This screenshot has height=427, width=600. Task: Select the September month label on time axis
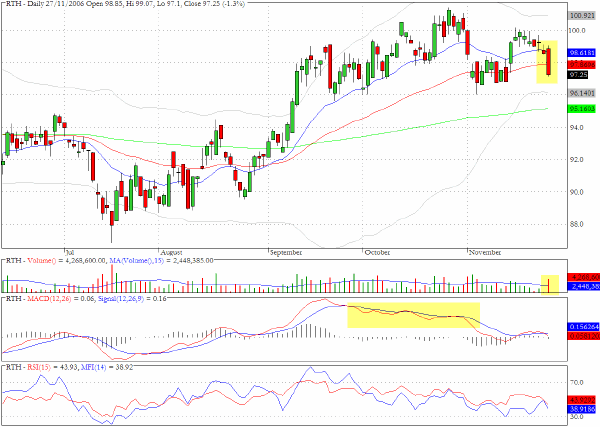pyautogui.click(x=286, y=253)
